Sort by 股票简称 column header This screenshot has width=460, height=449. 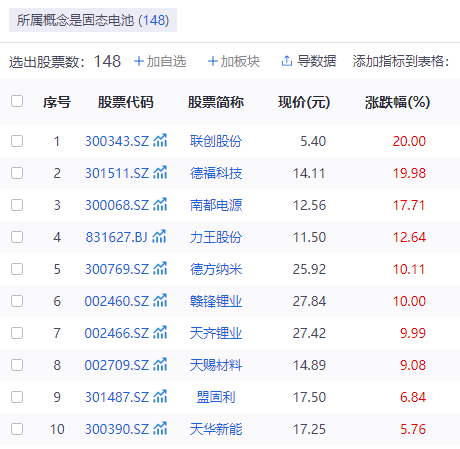(x=216, y=102)
